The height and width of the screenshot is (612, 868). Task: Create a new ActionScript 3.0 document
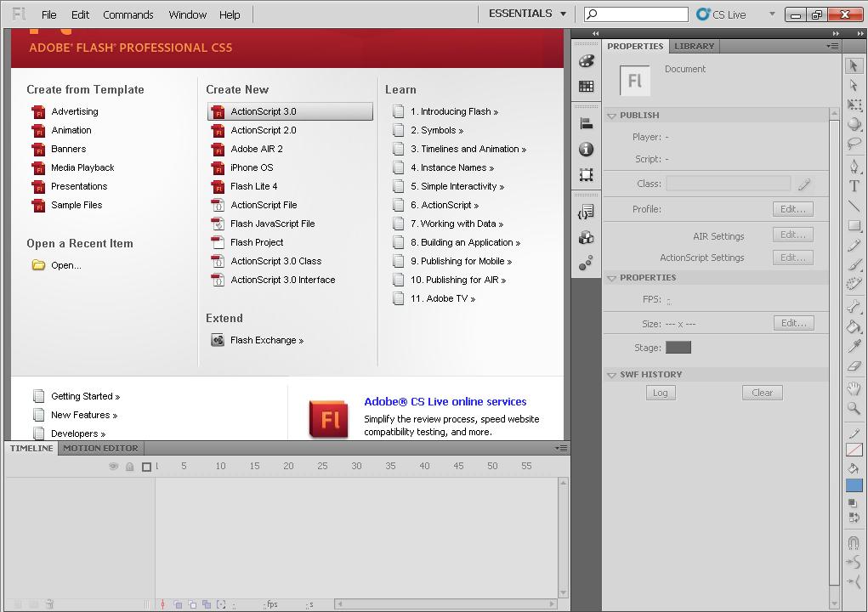coord(290,111)
